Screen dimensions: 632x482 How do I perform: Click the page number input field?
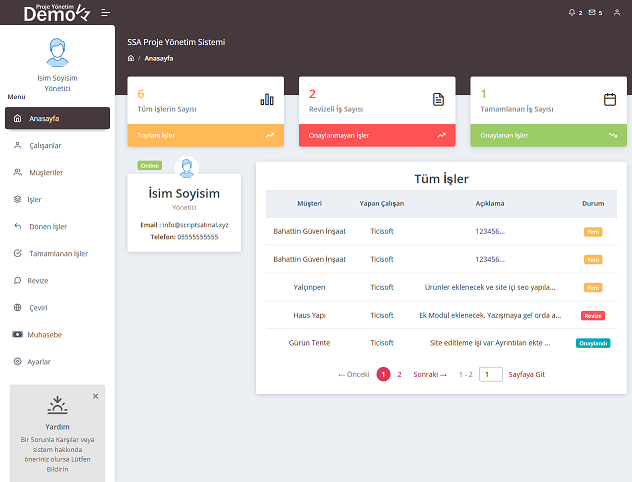490,374
